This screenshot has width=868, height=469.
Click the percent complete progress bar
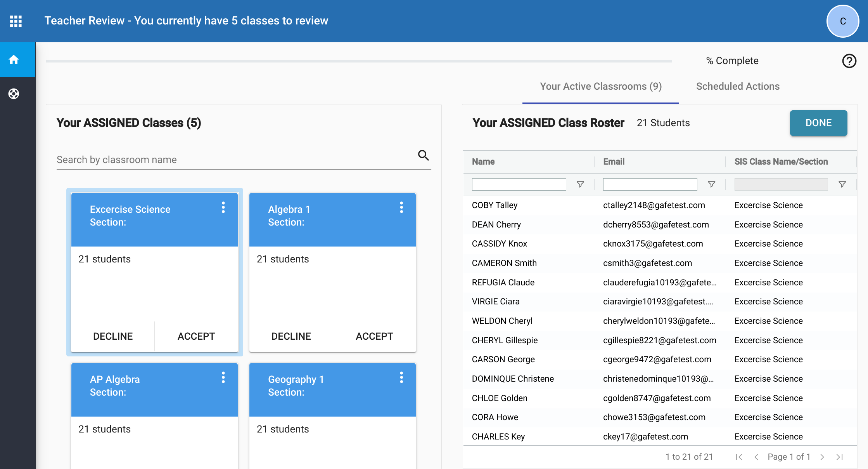[359, 61]
